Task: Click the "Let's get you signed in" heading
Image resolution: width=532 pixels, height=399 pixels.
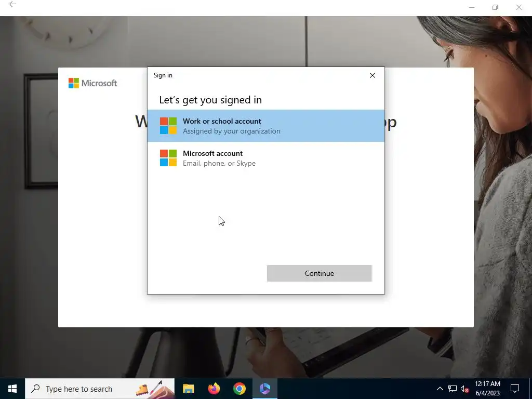Action: (x=210, y=100)
